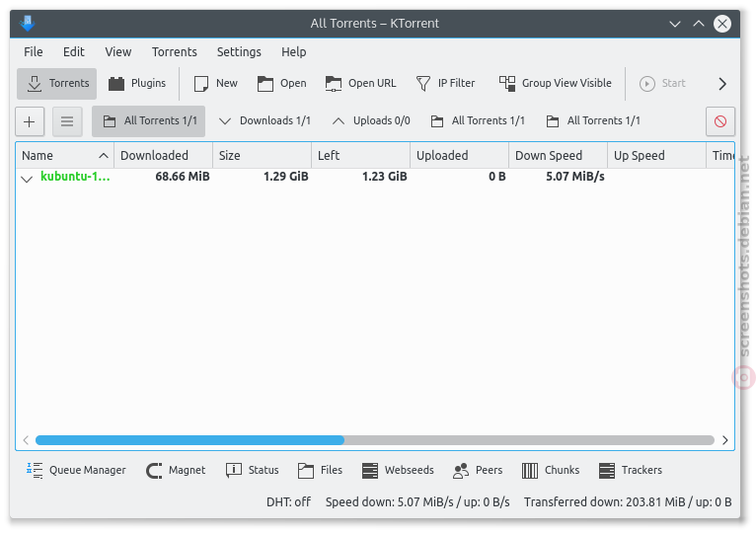Click the horizontal scrollbar thumb
756x534 pixels.
[189, 440]
